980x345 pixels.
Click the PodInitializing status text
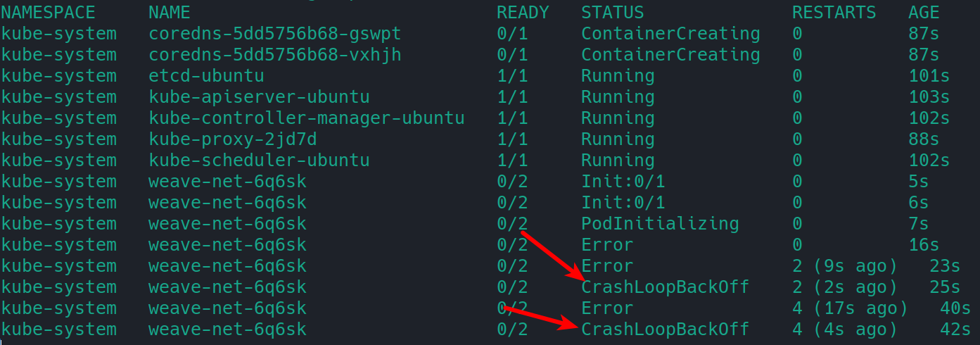tap(660, 223)
